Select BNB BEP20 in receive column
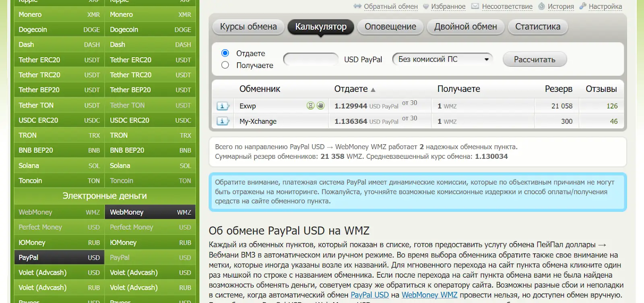644x303 pixels. pos(151,150)
